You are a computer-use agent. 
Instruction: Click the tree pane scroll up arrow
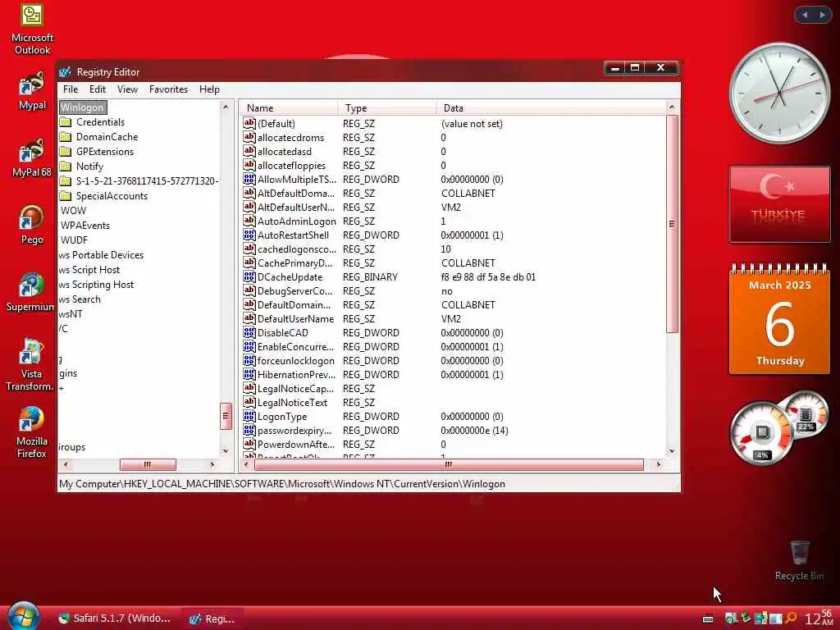tap(226, 107)
